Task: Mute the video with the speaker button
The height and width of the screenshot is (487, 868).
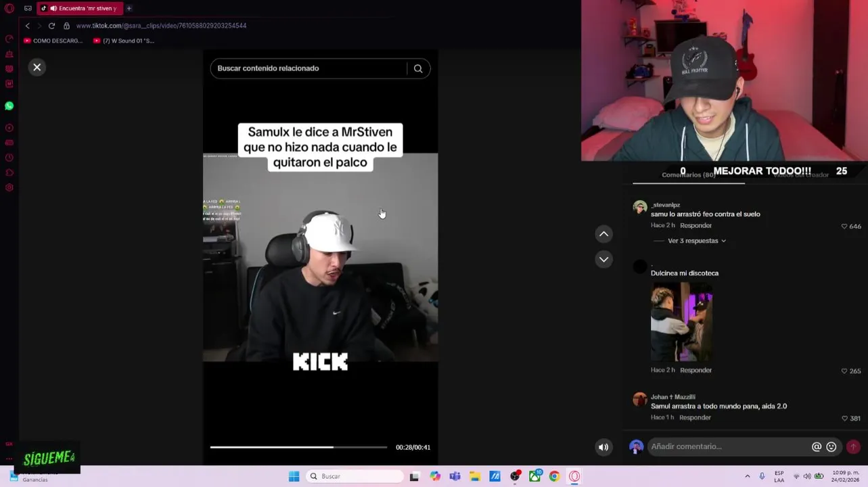Action: point(603,447)
